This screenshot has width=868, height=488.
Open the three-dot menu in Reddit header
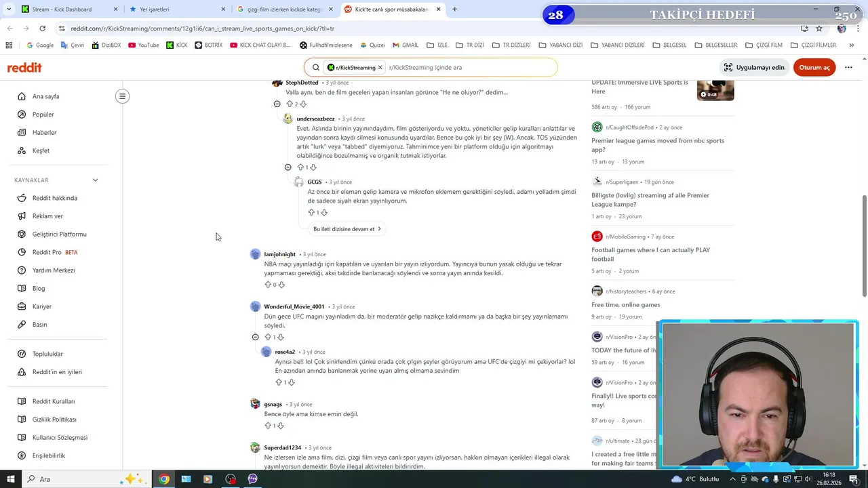pos(848,67)
